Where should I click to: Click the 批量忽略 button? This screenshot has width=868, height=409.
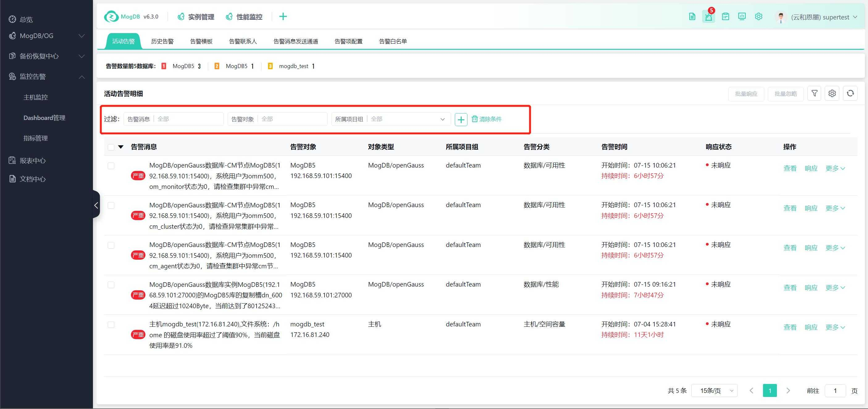tap(786, 94)
